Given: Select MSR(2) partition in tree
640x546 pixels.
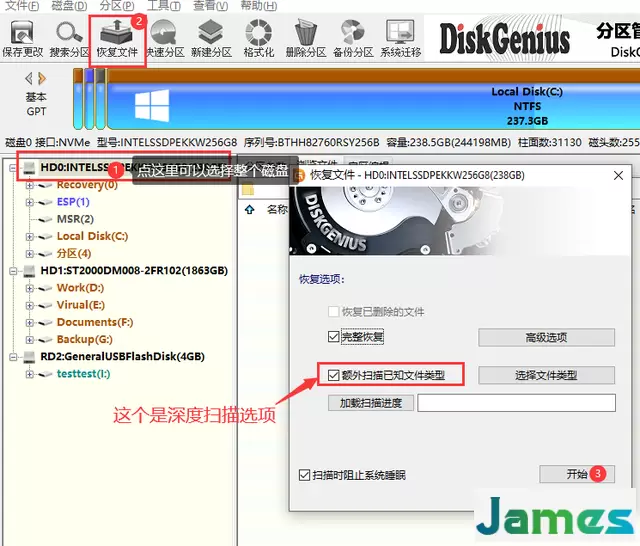Looking at the screenshot, I should click(75, 219).
